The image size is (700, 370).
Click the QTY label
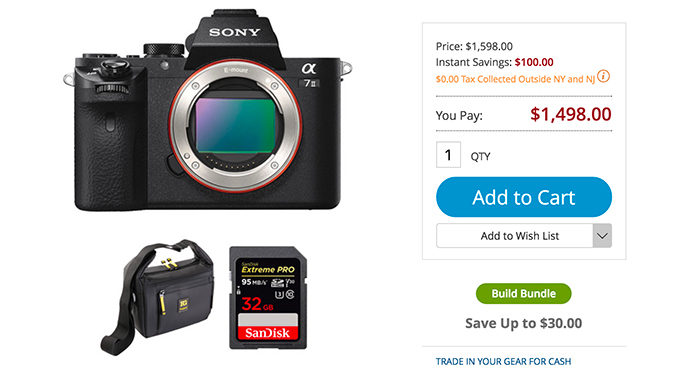[x=480, y=157]
